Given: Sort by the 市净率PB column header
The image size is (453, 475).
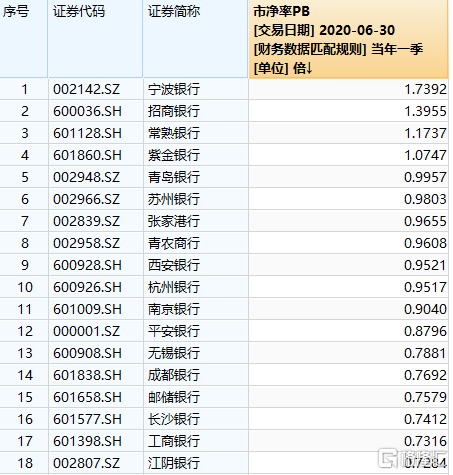Looking at the screenshot, I should tap(348, 39).
